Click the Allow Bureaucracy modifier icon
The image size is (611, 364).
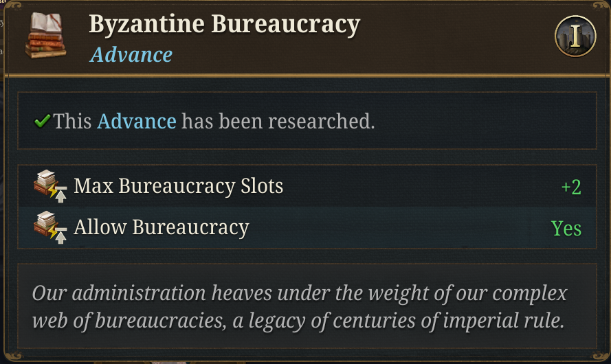click(x=49, y=227)
